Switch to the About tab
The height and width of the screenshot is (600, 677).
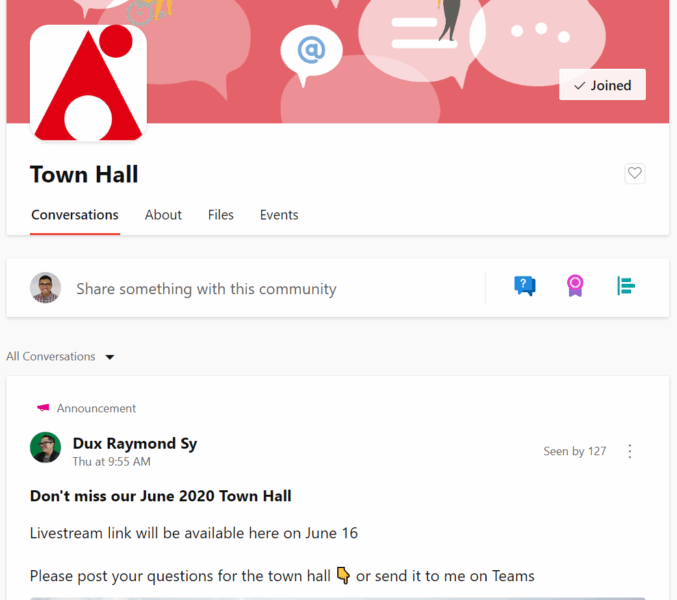coord(163,215)
